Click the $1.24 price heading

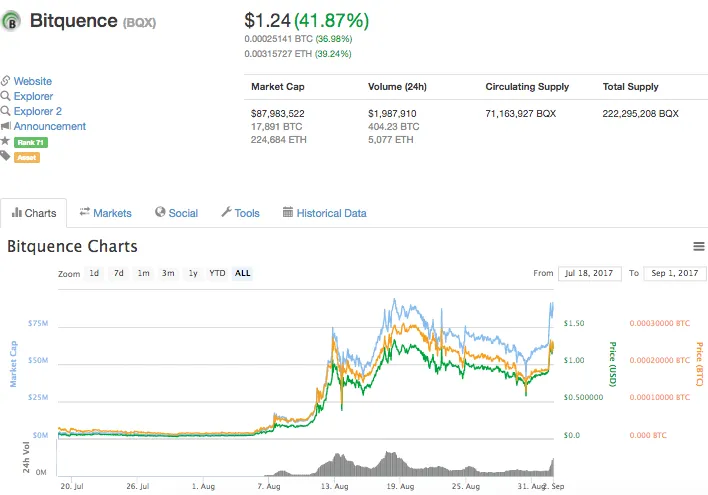click(x=267, y=21)
